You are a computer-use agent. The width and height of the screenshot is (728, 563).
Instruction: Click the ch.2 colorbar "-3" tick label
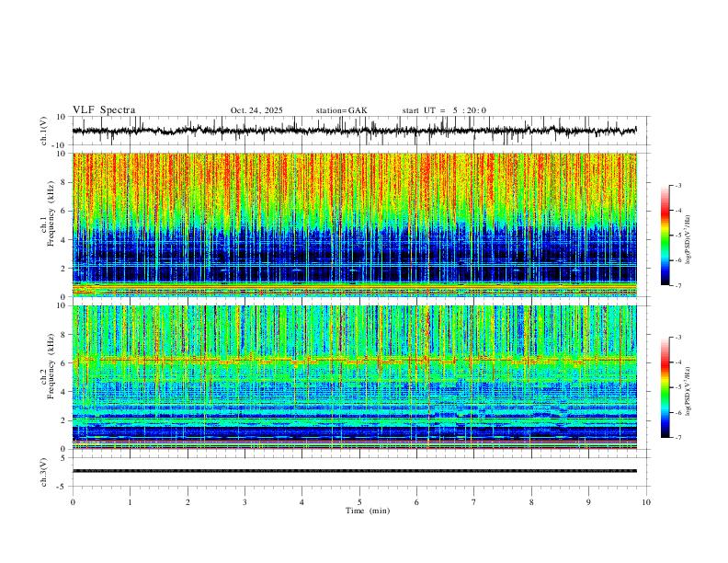[x=678, y=338]
